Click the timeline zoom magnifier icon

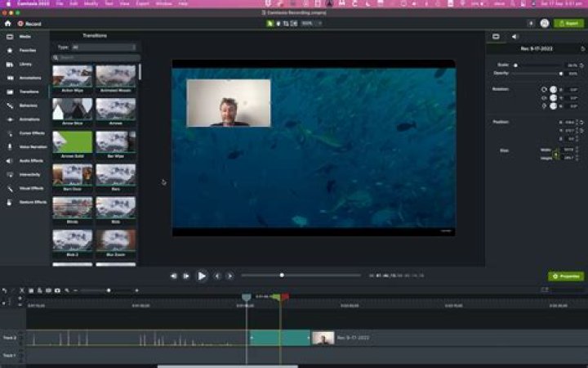pyautogui.click(x=67, y=290)
